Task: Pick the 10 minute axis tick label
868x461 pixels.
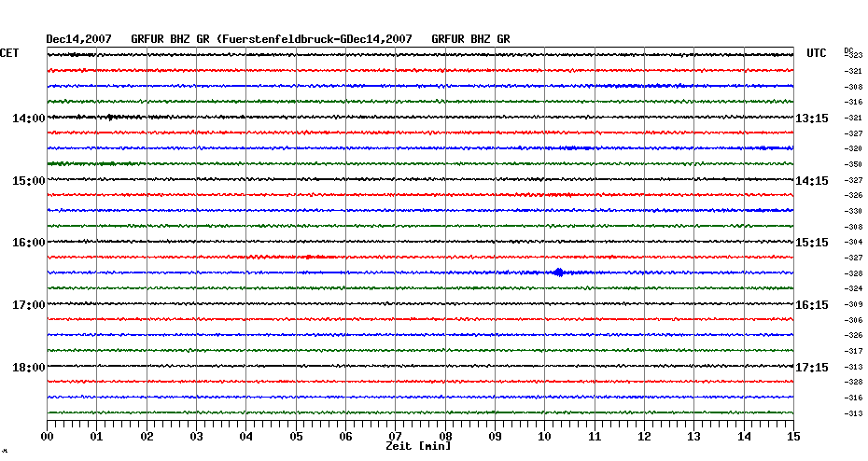Action: (545, 437)
